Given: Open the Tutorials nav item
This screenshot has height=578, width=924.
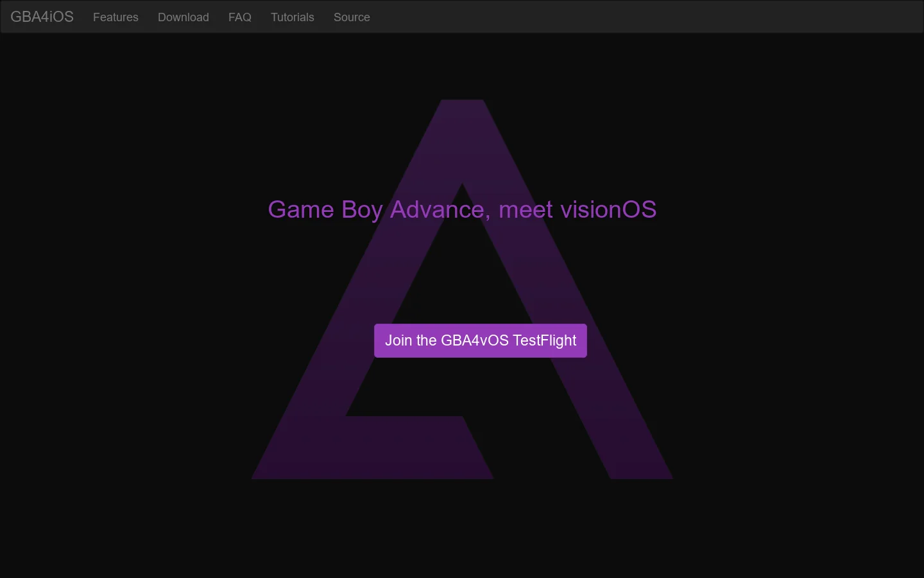Looking at the screenshot, I should tap(293, 17).
